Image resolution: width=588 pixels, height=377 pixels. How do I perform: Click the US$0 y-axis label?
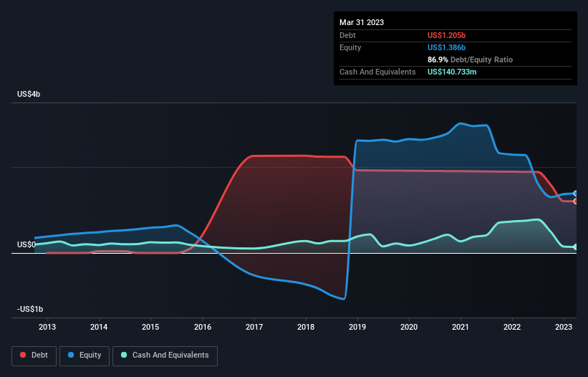26,244
